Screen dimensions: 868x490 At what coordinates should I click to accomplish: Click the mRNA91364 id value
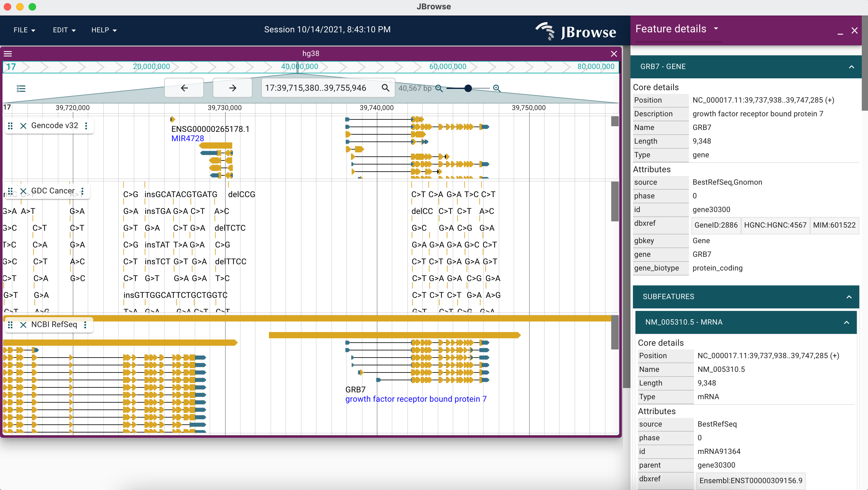tap(719, 451)
